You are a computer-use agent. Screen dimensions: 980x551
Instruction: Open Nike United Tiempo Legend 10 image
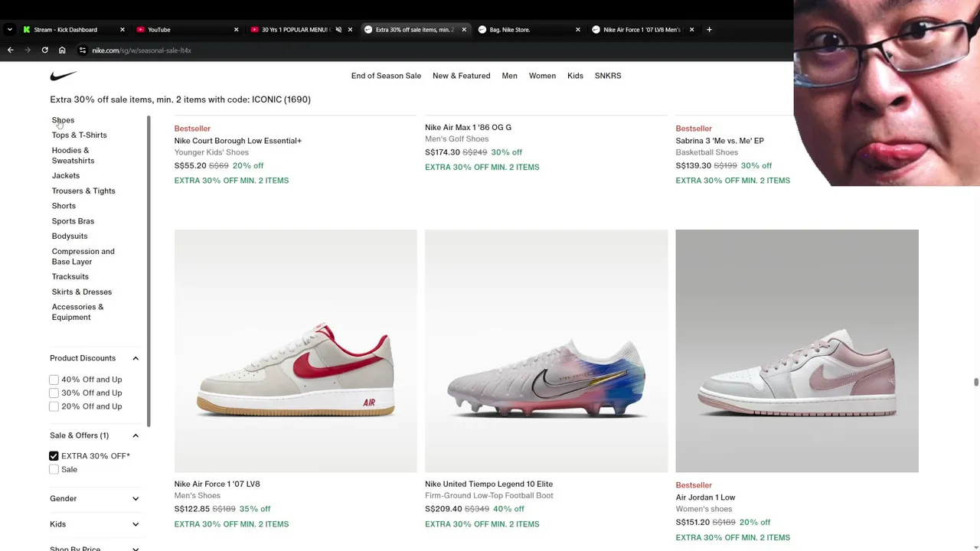[546, 351]
